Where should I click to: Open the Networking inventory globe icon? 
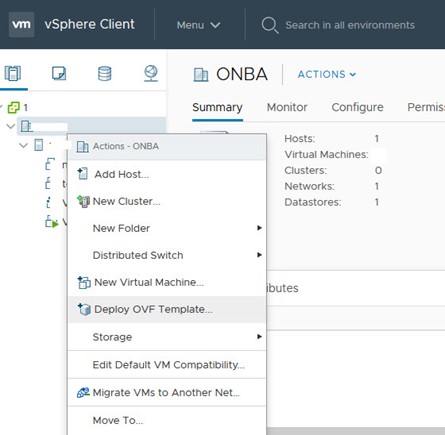pos(151,73)
